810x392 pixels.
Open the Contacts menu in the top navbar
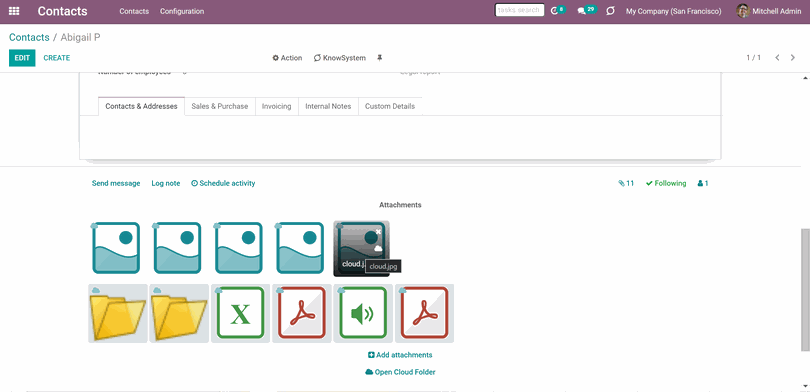pyautogui.click(x=134, y=11)
